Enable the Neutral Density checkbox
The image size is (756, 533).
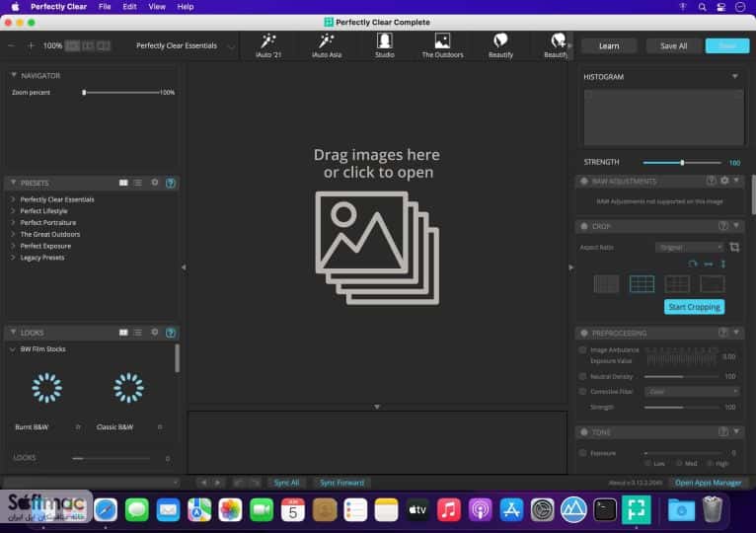point(583,376)
